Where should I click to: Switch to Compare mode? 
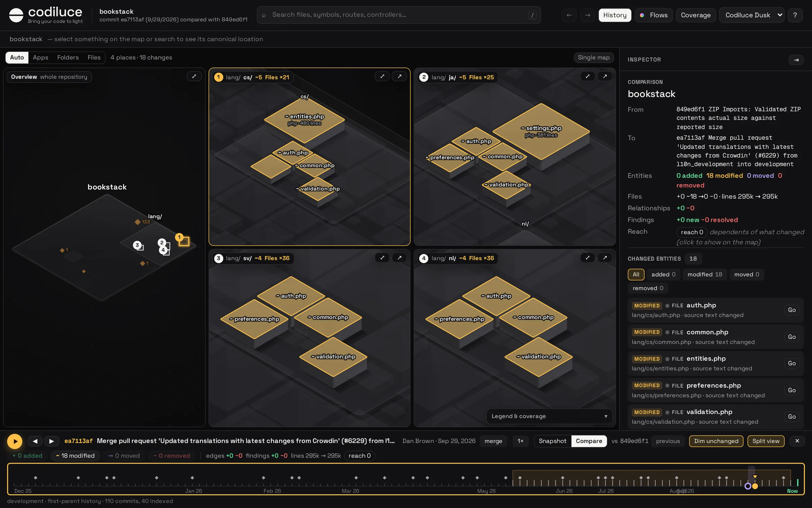(589, 441)
